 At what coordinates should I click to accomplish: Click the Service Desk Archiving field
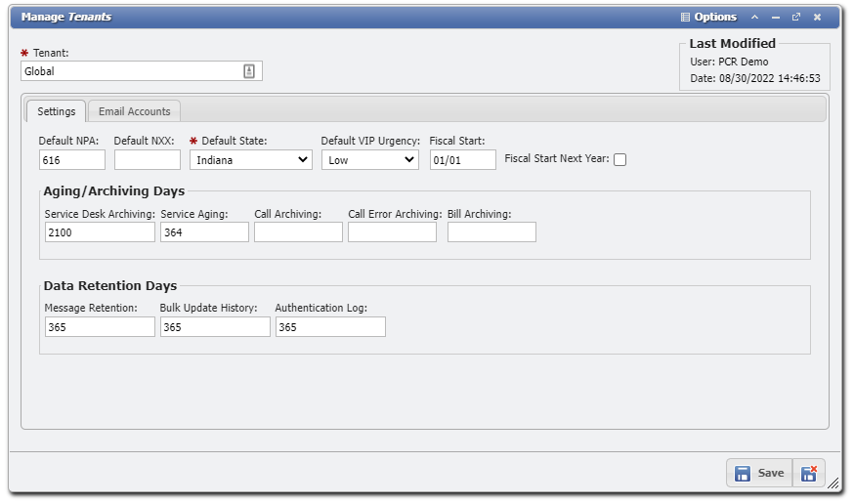[100, 232]
